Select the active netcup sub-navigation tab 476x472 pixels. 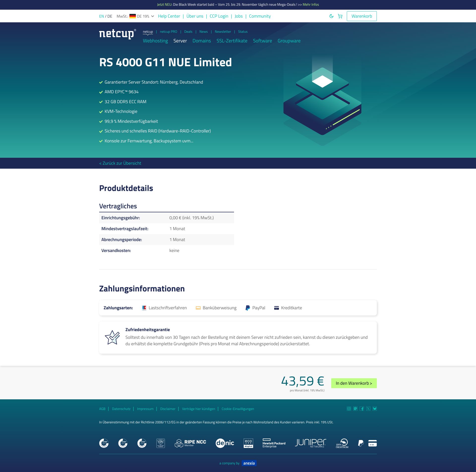[x=148, y=32]
